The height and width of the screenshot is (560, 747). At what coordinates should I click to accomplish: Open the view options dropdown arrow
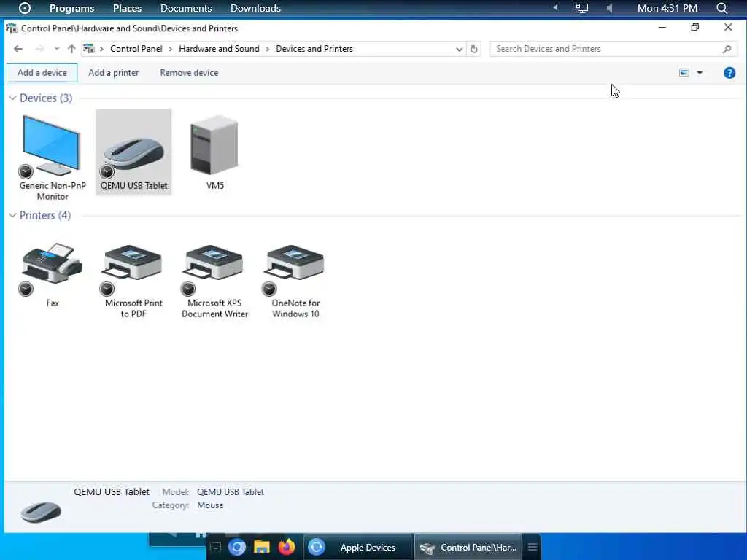click(700, 73)
